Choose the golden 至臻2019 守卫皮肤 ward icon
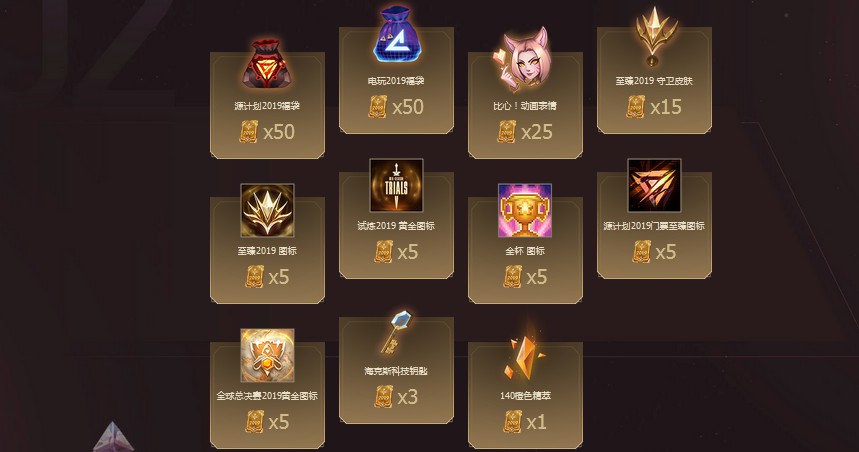The width and height of the screenshot is (859, 452). (655, 36)
